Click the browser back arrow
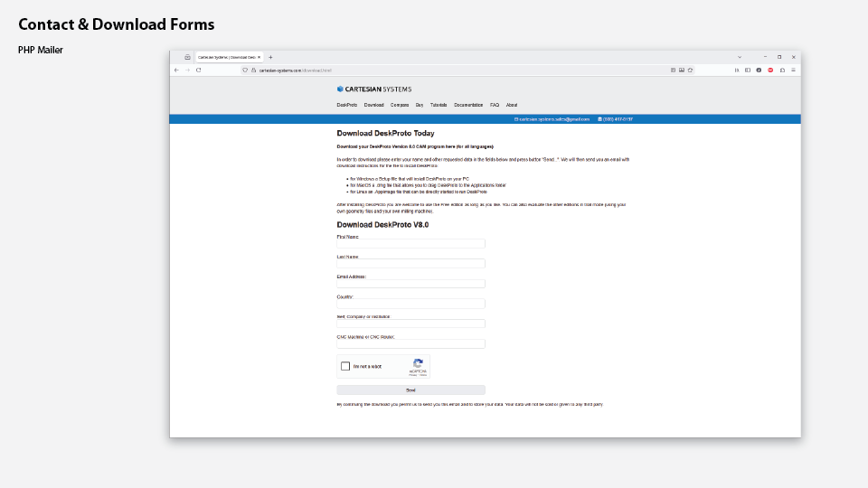The width and height of the screenshot is (868, 488). tap(176, 70)
